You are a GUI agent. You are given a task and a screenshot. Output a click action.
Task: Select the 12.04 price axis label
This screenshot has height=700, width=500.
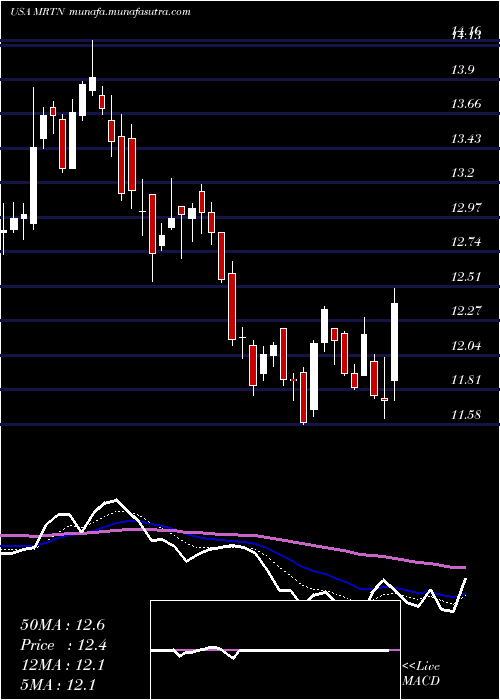(x=468, y=346)
